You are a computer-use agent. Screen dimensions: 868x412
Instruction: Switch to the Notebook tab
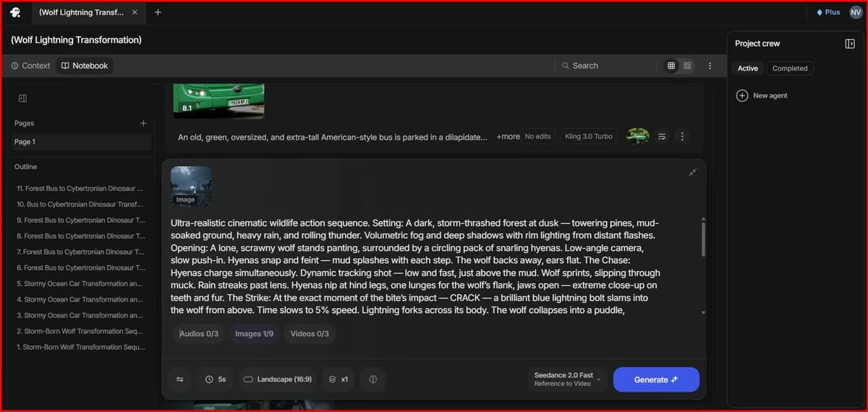85,66
